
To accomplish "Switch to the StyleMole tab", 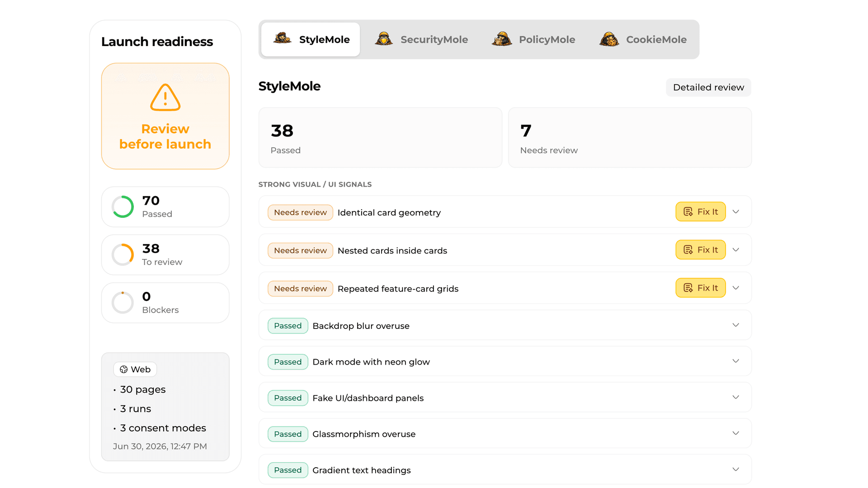I will [x=311, y=39].
